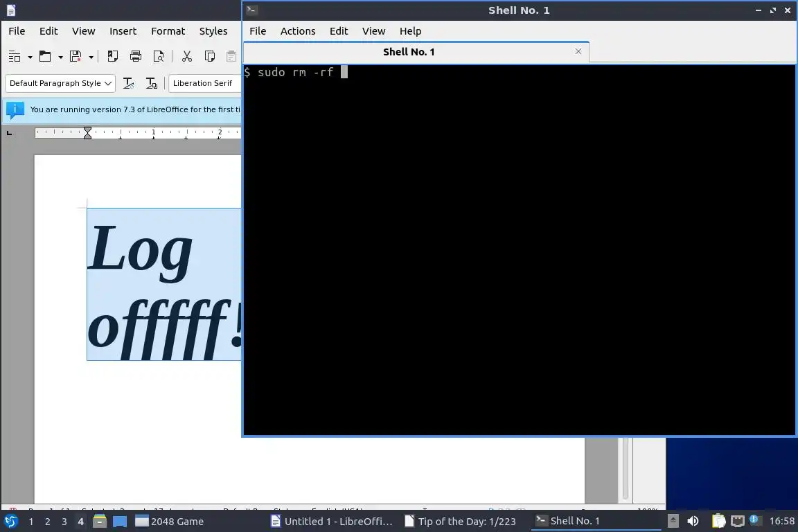Open the terminal Edit menu

[339, 31]
